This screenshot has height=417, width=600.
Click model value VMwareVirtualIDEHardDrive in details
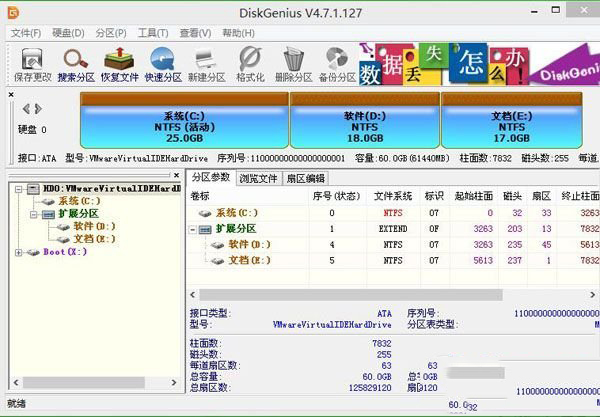click(x=332, y=325)
